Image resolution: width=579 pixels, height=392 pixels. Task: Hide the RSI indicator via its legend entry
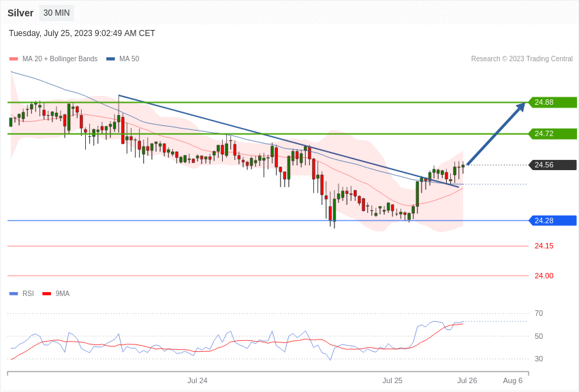[27, 293]
